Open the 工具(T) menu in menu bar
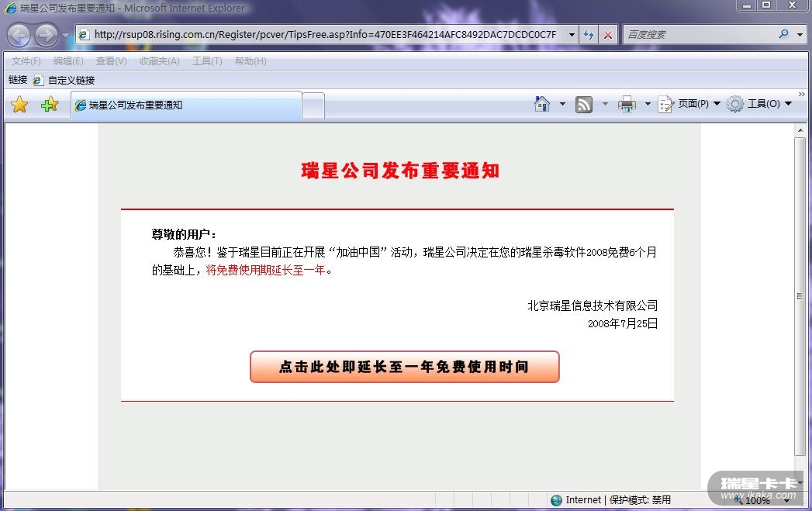 [207, 61]
